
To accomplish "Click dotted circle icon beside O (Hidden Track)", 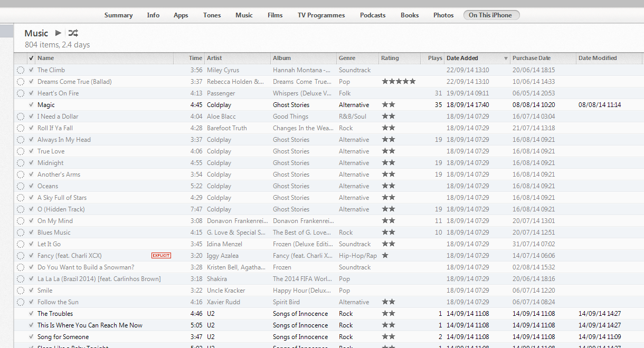I will pos(21,209).
